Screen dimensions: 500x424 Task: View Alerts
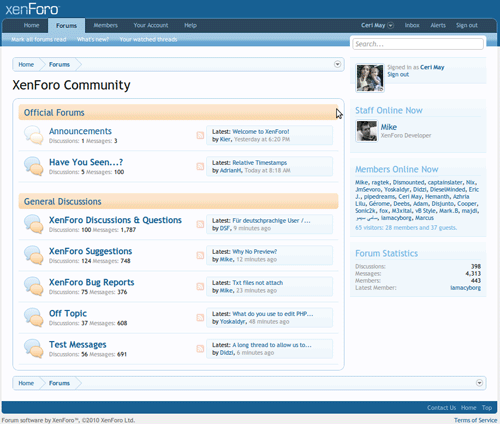(438, 25)
